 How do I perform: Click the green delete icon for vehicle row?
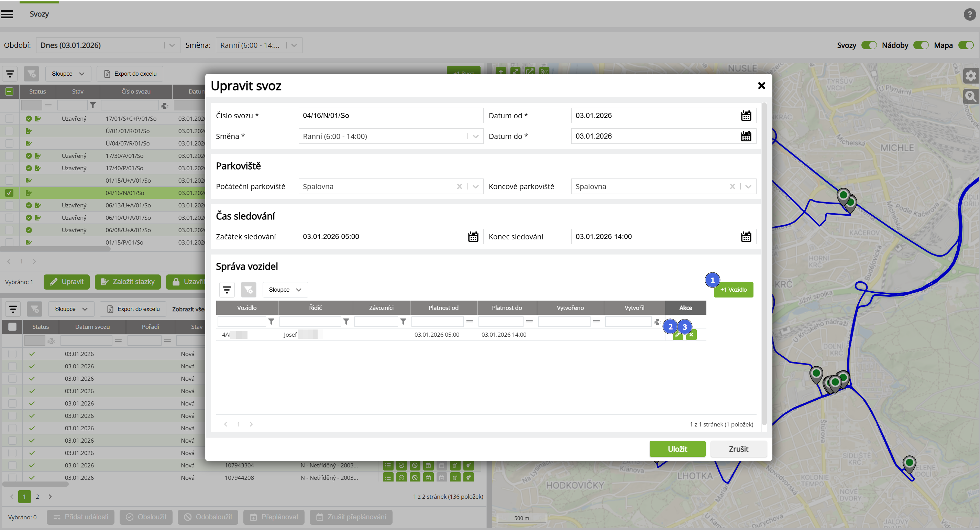pyautogui.click(x=691, y=335)
